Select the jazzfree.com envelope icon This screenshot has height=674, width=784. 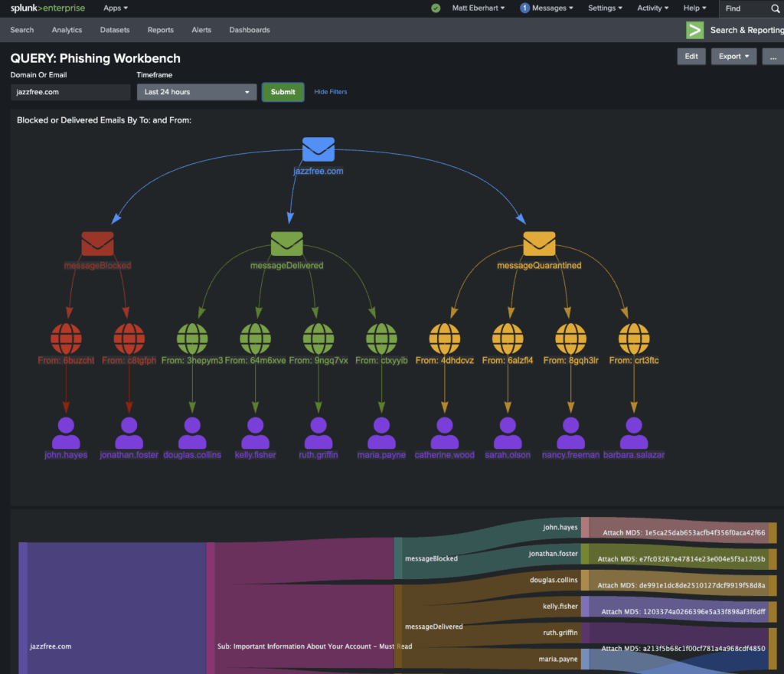318,149
